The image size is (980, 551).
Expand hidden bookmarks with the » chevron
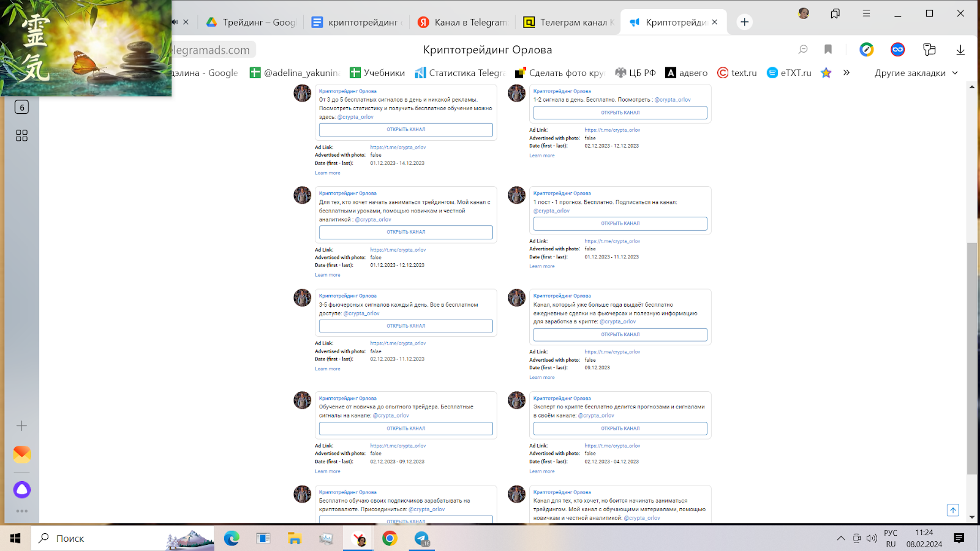[846, 72]
